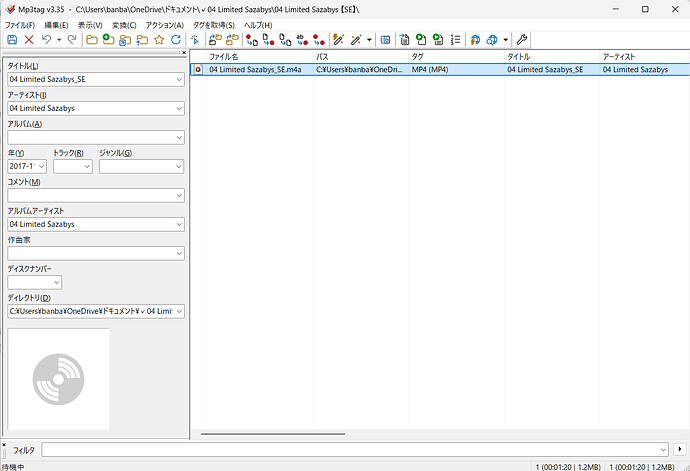Open the ジャンル dropdown list
This screenshot has width=690, height=471.
178,166
